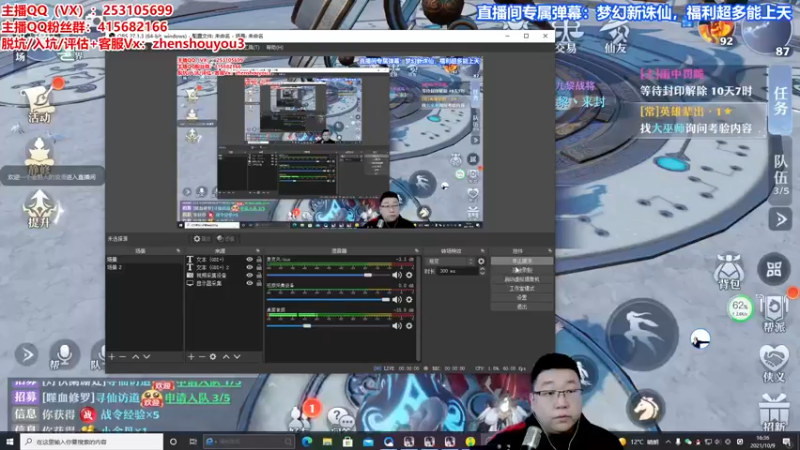Screen dimensions: 800x450
Task: Remove the selected source with the minus icon
Action: tap(202, 357)
